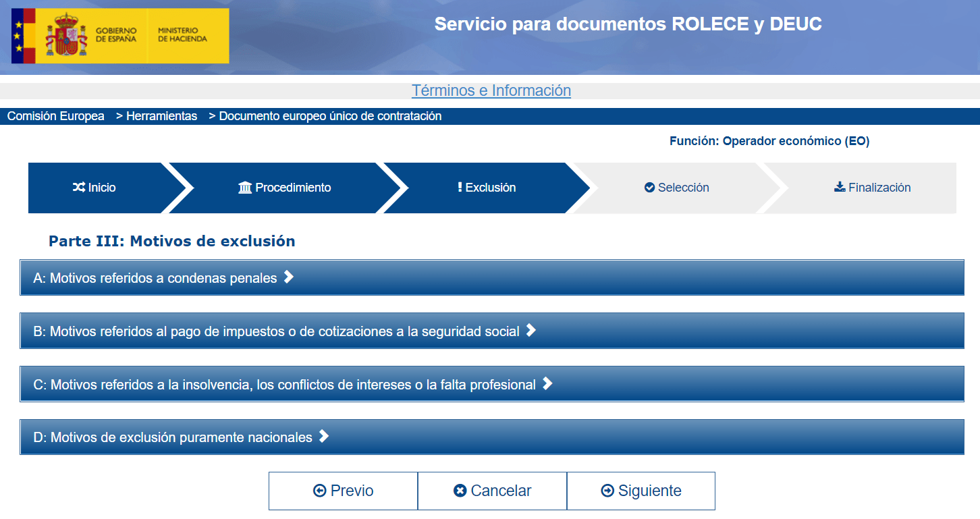Viewport: 980px width, 519px height.
Task: Switch to the Selección step tab
Action: click(x=676, y=188)
